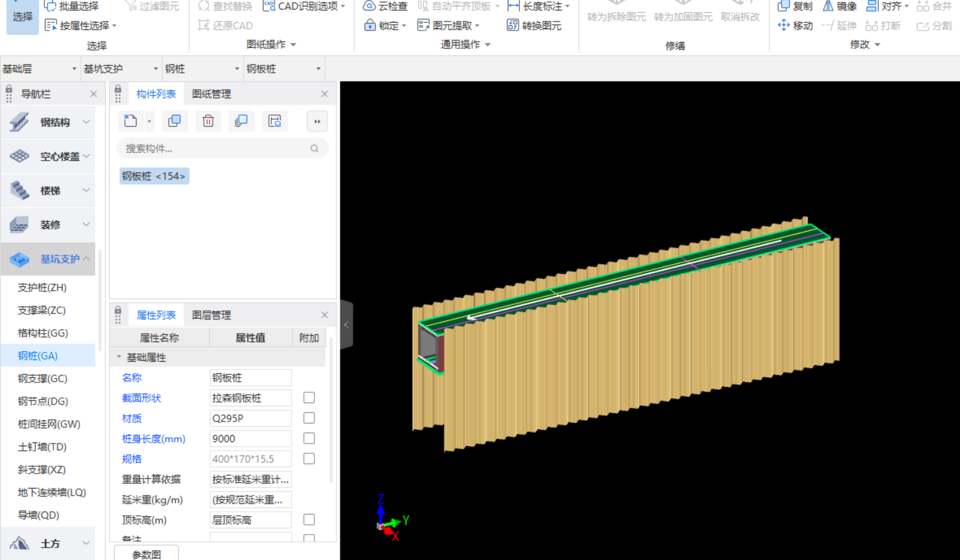
Task: Open the 图元提取 element extraction tool
Action: 448,25
